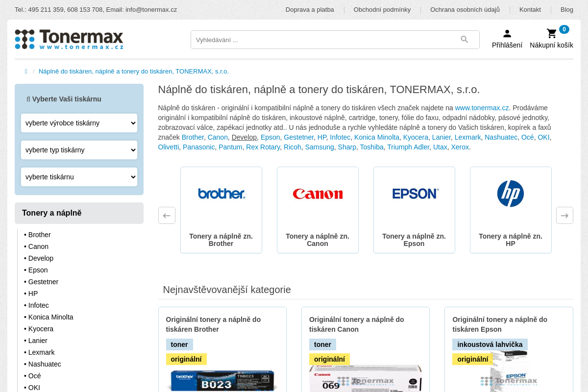Click Triumph Adler link in paragraph
This screenshot has width=588, height=392.
point(408,147)
